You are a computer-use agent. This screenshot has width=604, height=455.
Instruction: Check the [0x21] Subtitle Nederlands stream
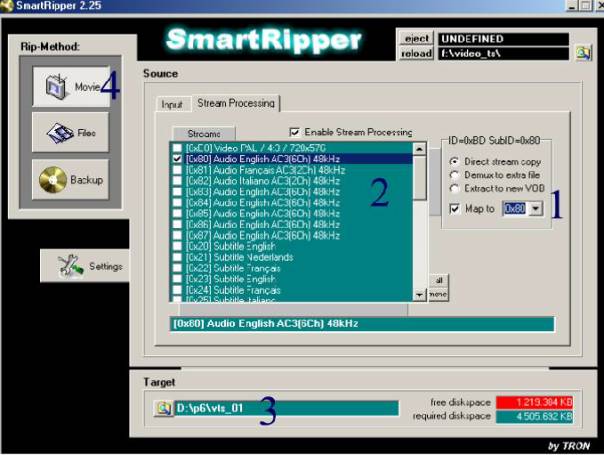tap(177, 257)
